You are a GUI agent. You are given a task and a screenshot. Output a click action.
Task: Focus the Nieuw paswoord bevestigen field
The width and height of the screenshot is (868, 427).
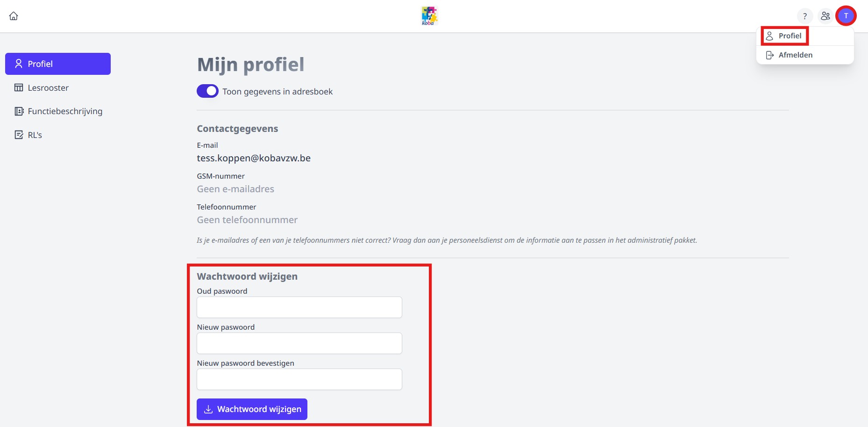coord(299,379)
